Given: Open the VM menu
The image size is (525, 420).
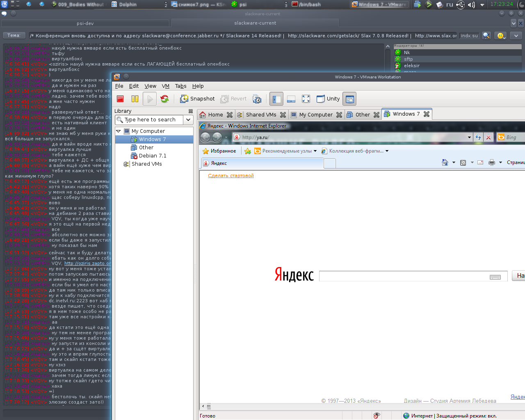Looking at the screenshot, I should 166,86.
